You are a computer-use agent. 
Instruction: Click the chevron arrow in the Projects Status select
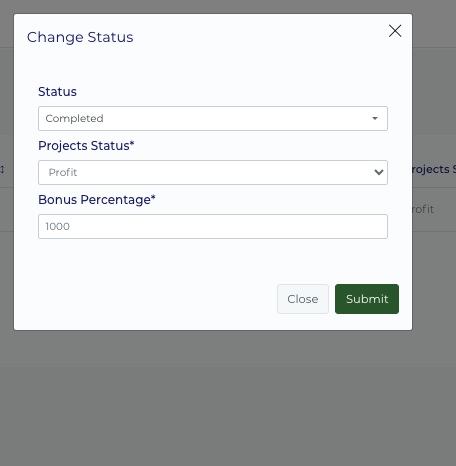tap(379, 172)
